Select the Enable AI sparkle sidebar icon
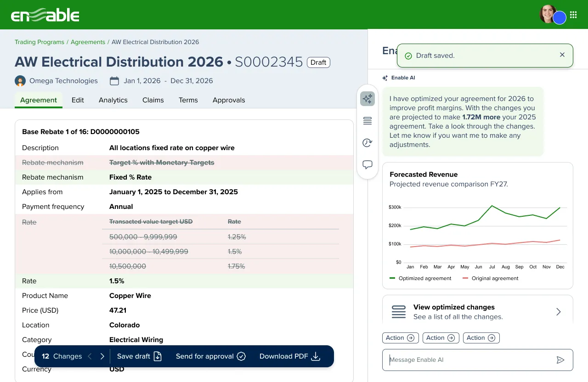588x382 pixels. coord(367,99)
